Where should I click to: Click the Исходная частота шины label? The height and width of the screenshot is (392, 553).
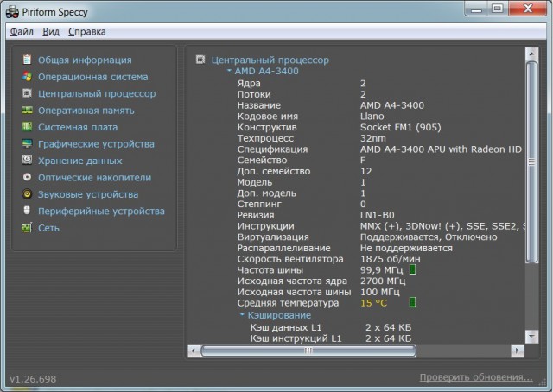point(294,292)
